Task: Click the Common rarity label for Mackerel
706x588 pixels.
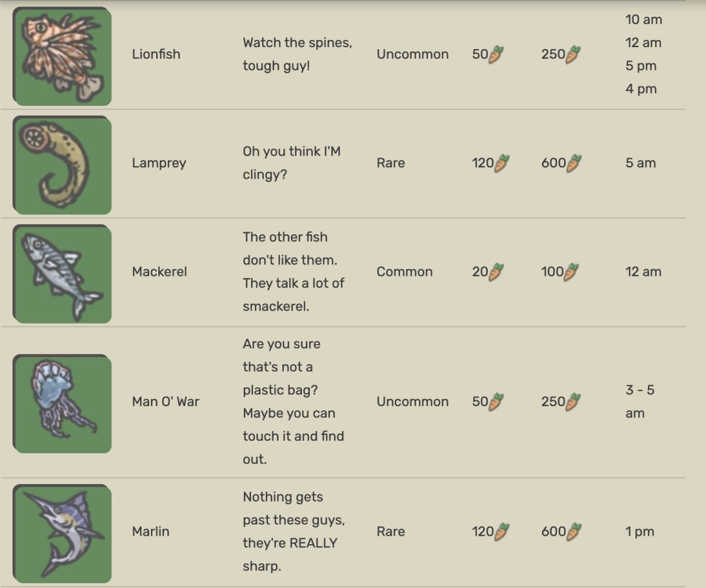Action: tap(405, 271)
